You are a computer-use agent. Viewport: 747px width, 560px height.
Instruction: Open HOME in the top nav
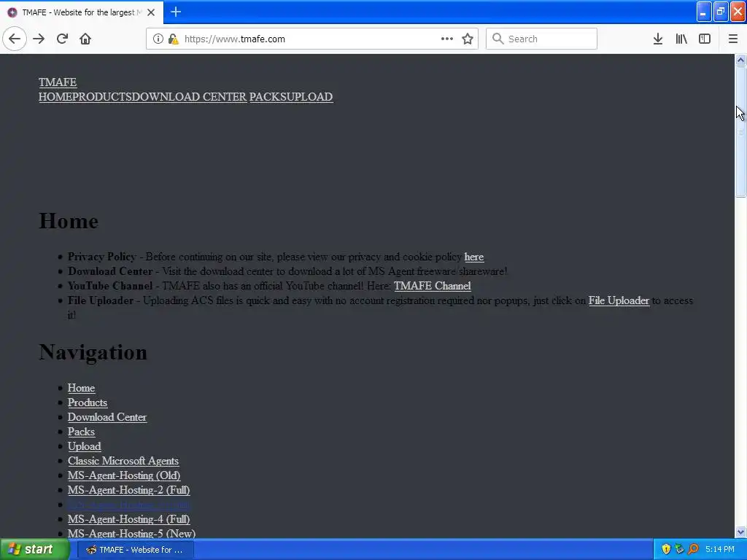pos(55,97)
